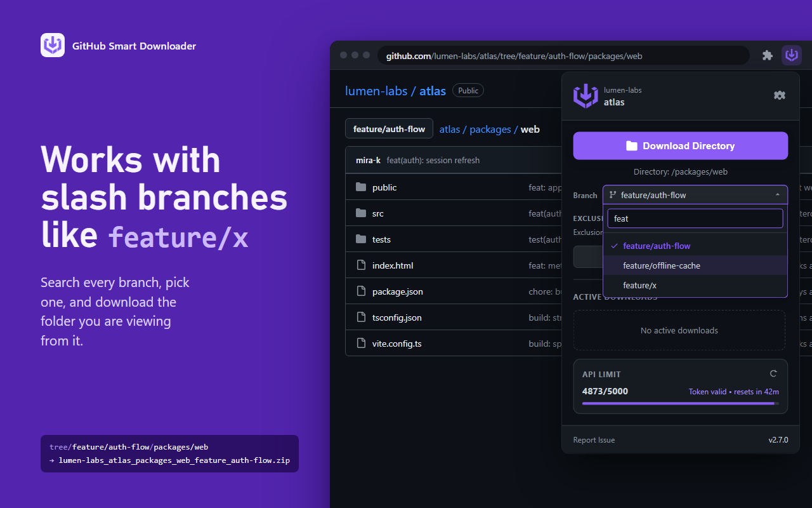This screenshot has width=812, height=508.
Task: Select the feature/x branch option
Action: [695, 285]
